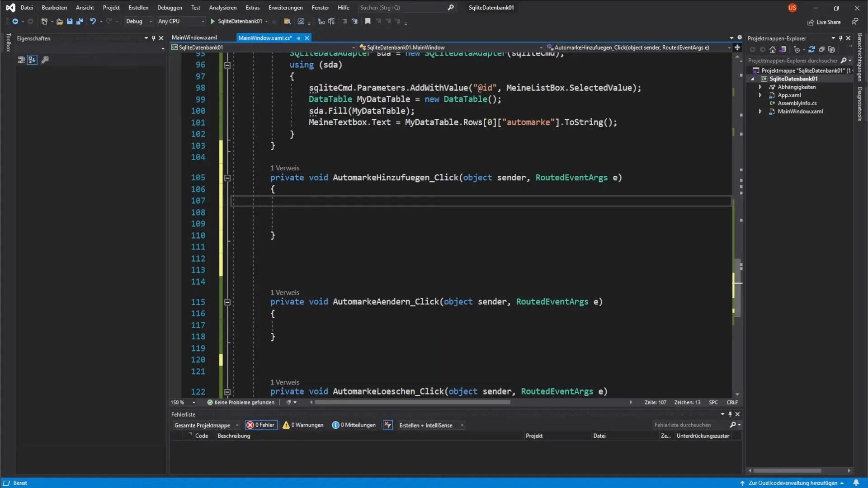Click the show all files icon
Screen dimensions: 868x488
[x=831, y=50]
